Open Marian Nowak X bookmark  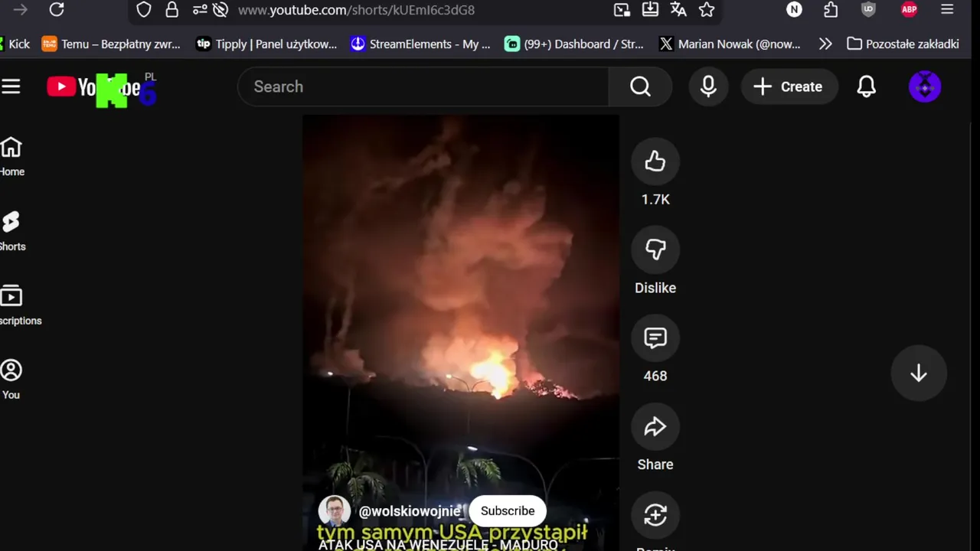pyautogui.click(x=730, y=44)
